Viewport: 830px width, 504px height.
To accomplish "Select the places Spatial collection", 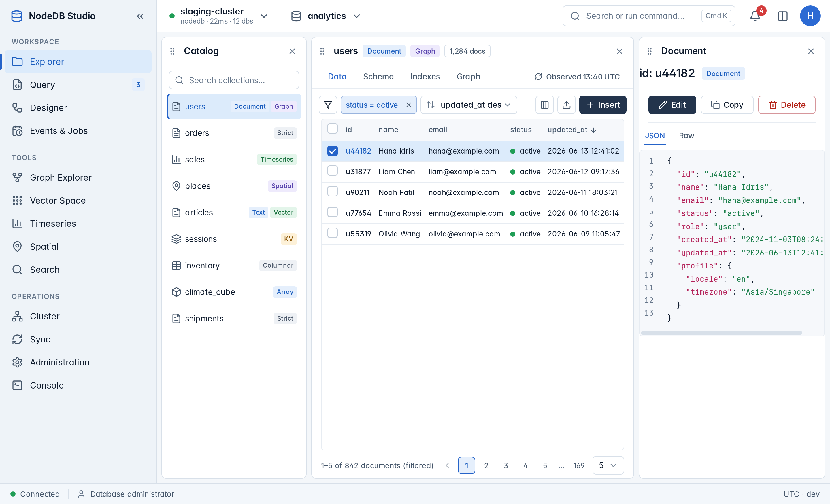I will (234, 186).
